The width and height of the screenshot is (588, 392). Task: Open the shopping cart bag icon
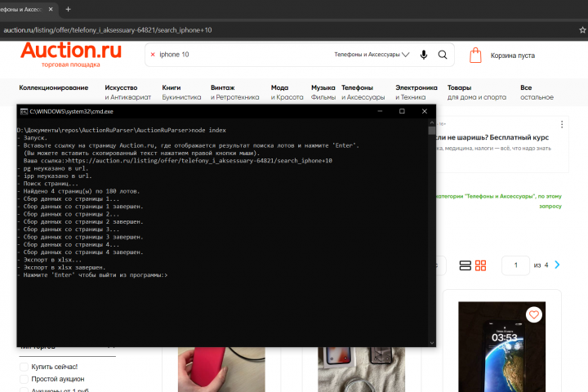(475, 56)
